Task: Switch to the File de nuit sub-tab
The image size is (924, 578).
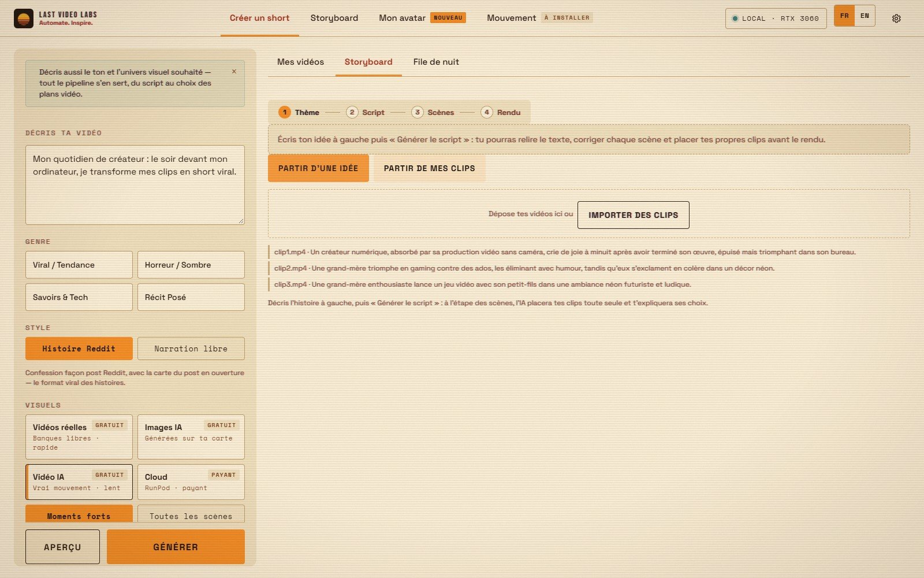Action: point(436,62)
